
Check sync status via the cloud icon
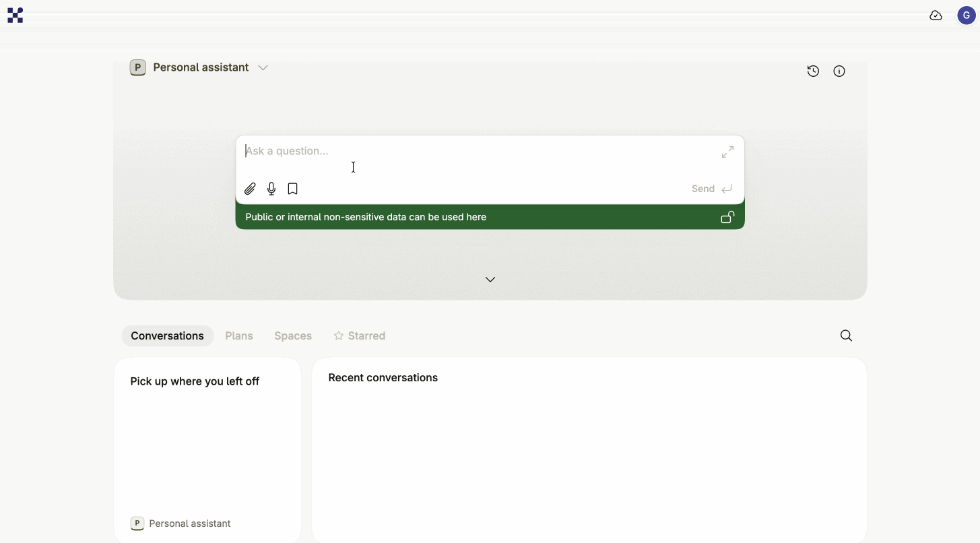pyautogui.click(x=936, y=15)
